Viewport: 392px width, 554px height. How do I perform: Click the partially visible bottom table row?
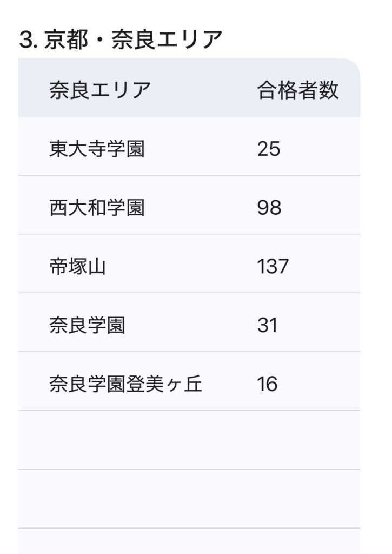click(x=189, y=542)
